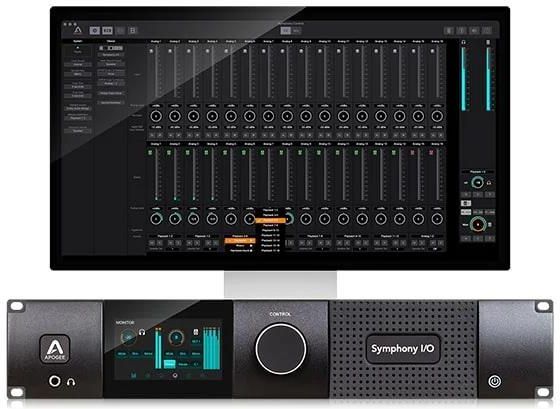Tap the circular icon in touchscreen bottom navigation
The image size is (560, 409).
click(175, 375)
